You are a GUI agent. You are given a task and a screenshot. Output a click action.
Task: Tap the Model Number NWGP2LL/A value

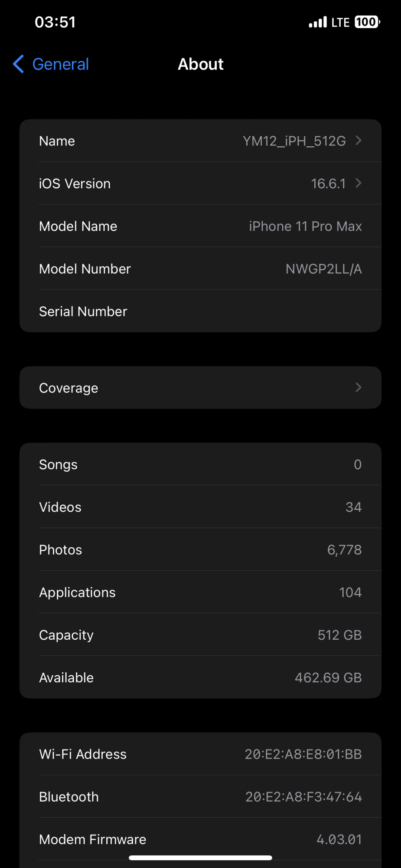pos(323,269)
